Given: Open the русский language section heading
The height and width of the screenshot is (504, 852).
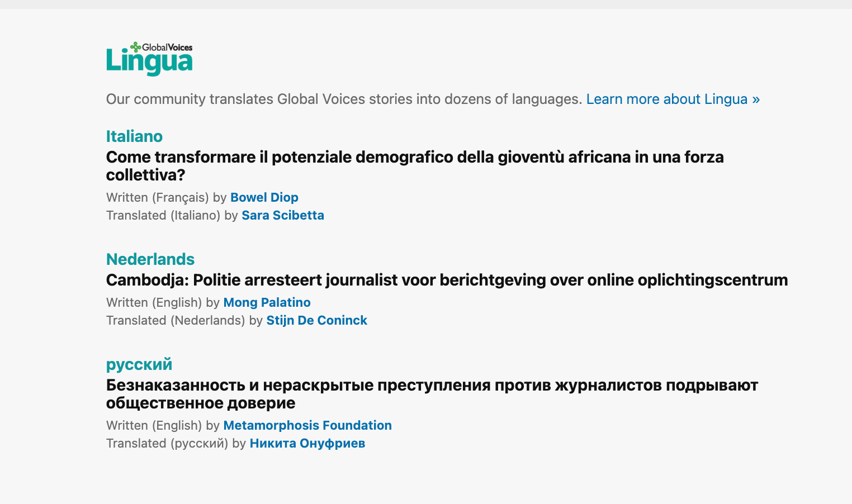Looking at the screenshot, I should coord(139,364).
